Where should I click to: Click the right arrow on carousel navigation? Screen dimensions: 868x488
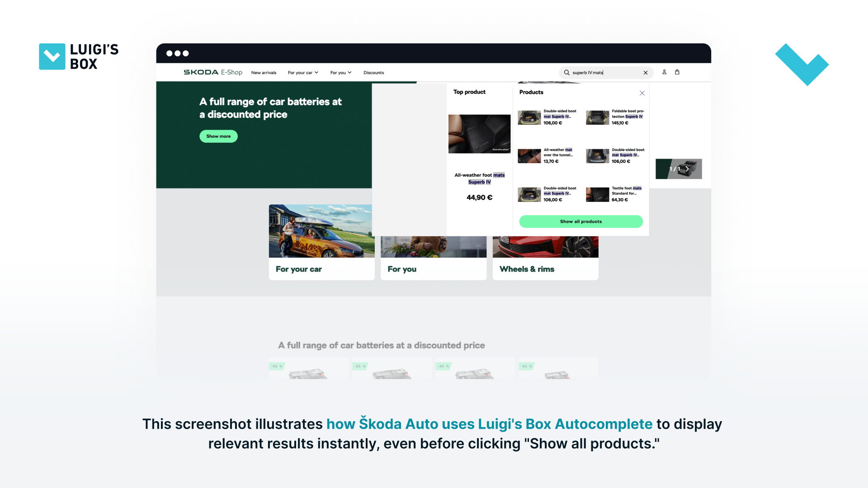click(x=687, y=169)
